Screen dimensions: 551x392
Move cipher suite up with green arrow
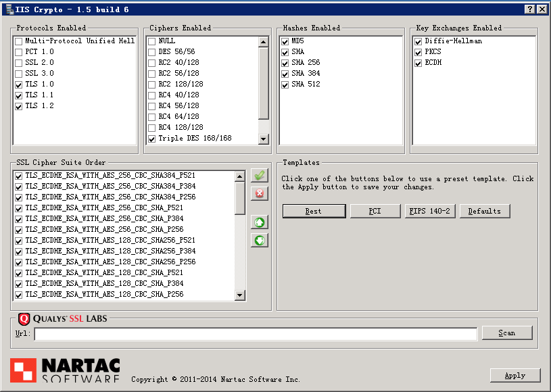259,222
